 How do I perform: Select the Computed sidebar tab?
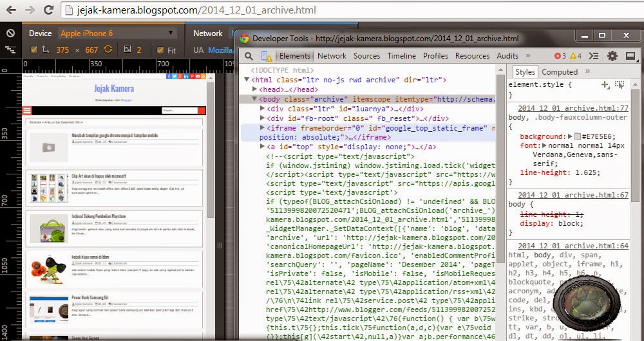click(560, 72)
